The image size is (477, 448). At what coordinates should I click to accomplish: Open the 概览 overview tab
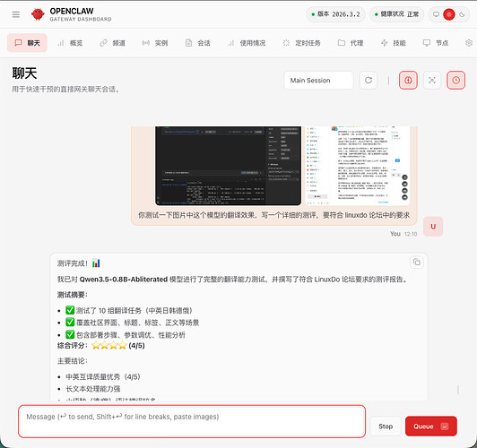pyautogui.click(x=70, y=43)
